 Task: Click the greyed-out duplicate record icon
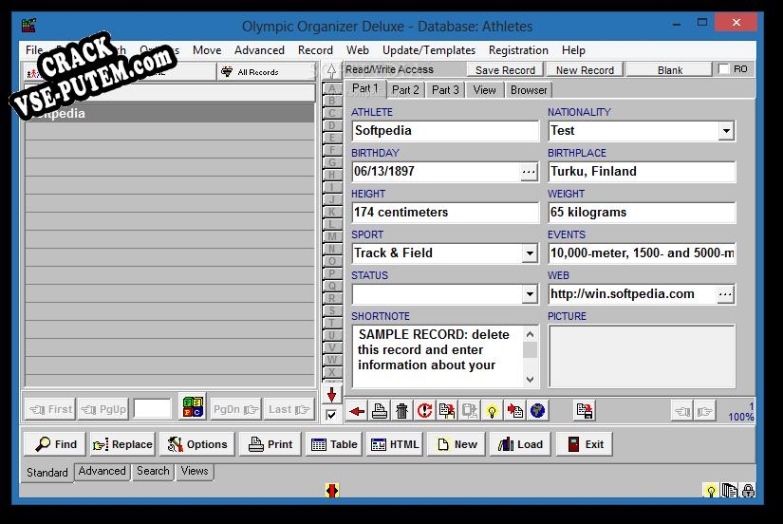coord(469,411)
